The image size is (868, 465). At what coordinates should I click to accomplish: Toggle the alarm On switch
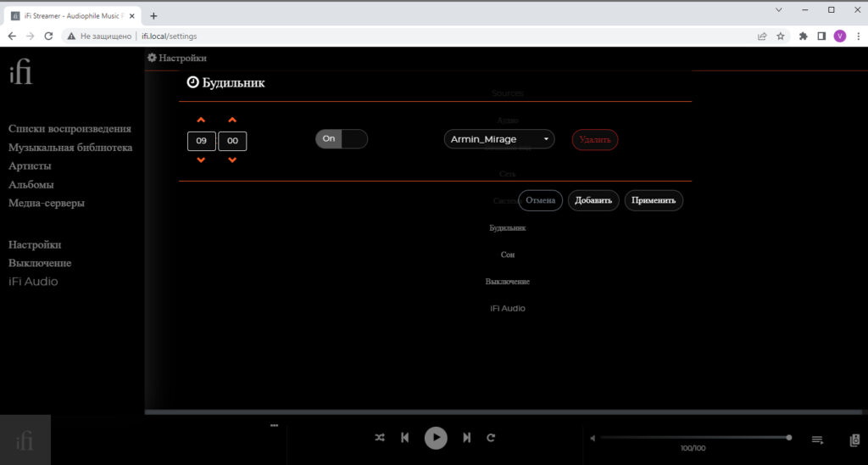pos(342,139)
